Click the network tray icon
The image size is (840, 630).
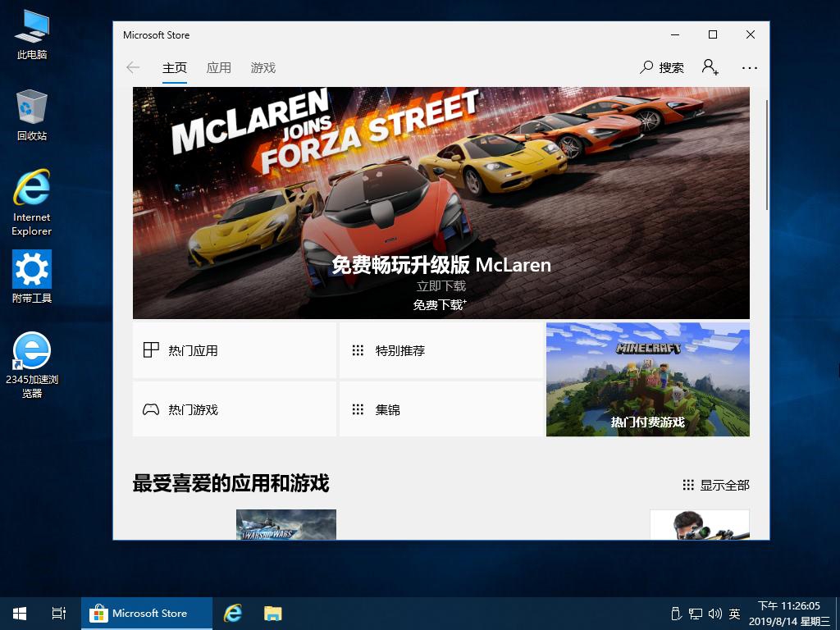(x=696, y=614)
